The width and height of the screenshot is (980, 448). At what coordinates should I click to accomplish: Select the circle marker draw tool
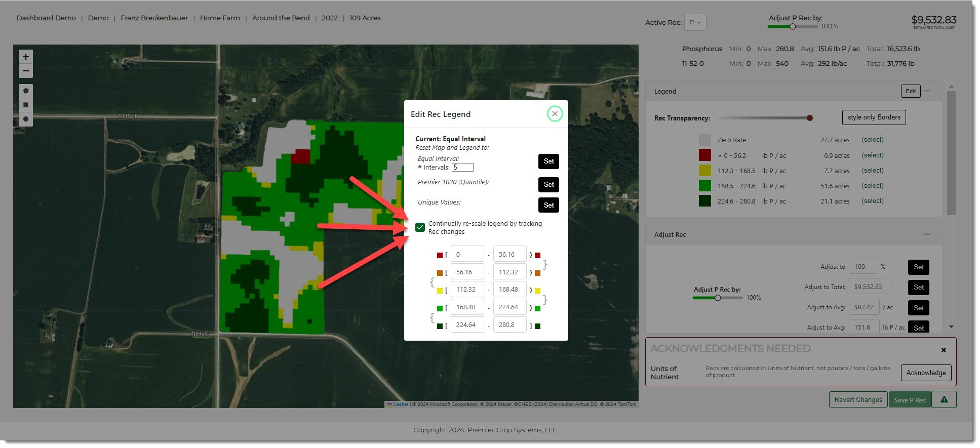pos(26,119)
